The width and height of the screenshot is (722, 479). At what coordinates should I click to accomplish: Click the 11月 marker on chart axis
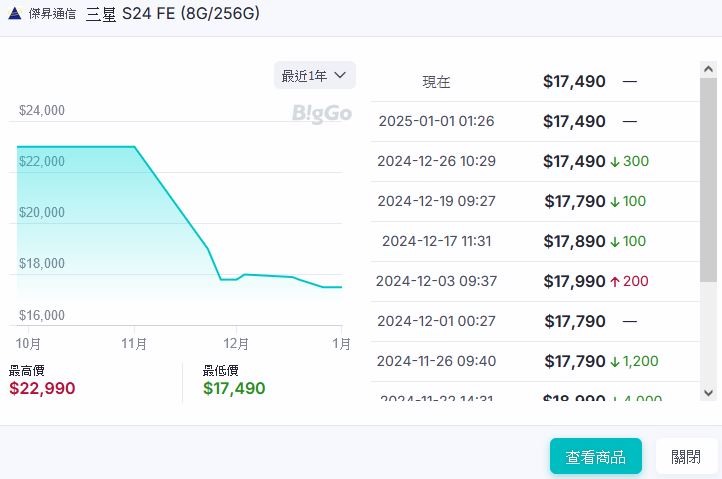pyautogui.click(x=134, y=344)
